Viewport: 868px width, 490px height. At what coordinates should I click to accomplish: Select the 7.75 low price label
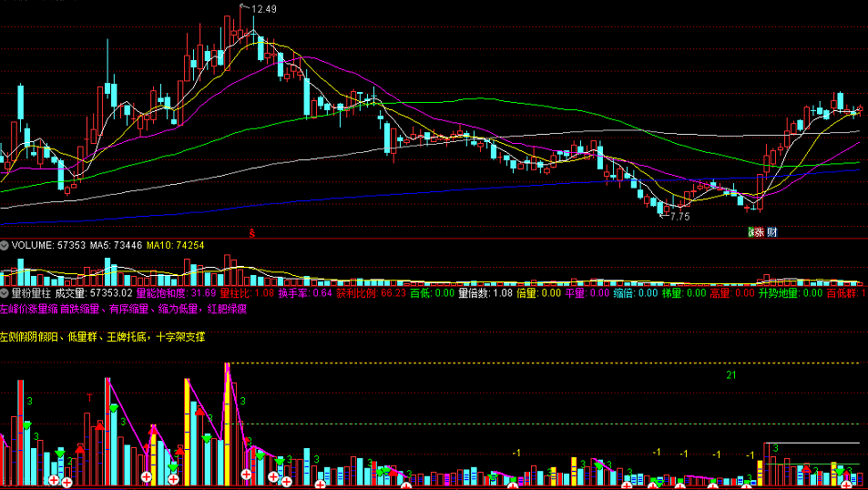679,217
